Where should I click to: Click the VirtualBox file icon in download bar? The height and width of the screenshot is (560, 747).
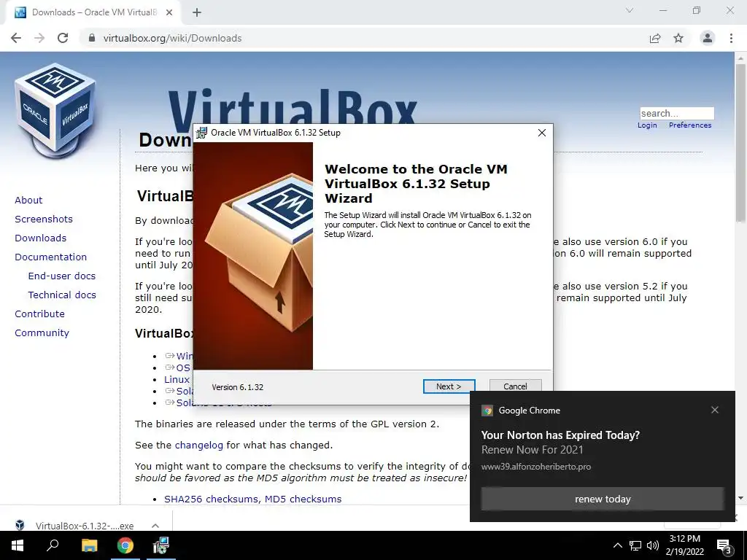[20, 525]
